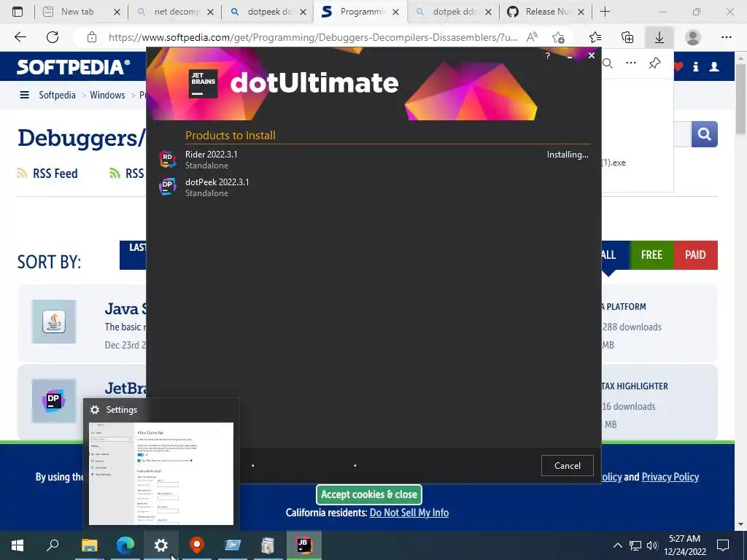
Task: Filter listings by FREE
Action: pyautogui.click(x=651, y=254)
